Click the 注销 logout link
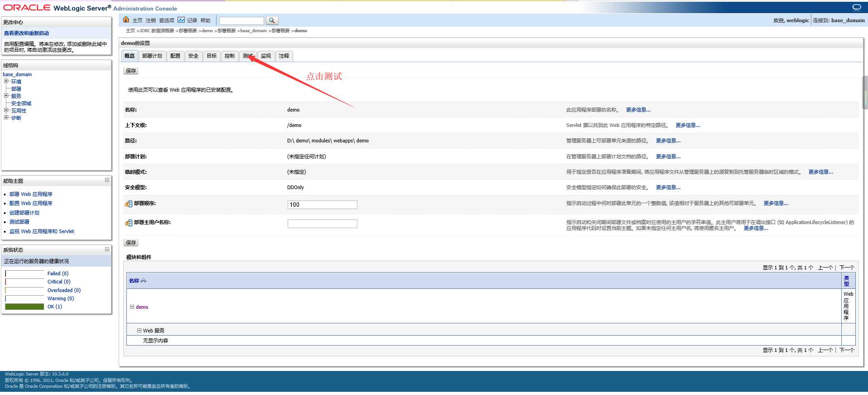The image size is (868, 395). [x=150, y=20]
